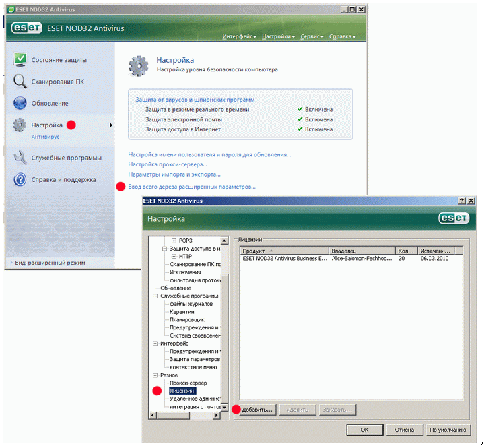
Task: Open Настройка прокси-сервера link
Action: [168, 164]
